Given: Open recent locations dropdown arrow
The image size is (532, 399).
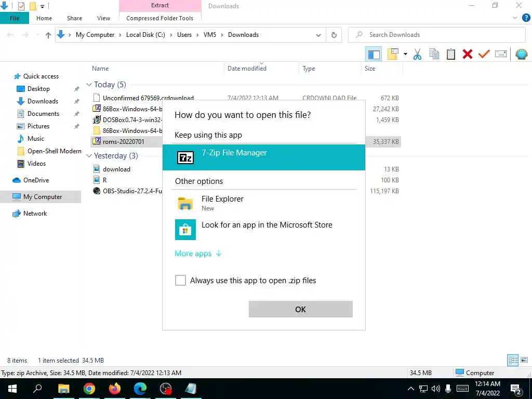Looking at the screenshot, I should [x=37, y=35].
